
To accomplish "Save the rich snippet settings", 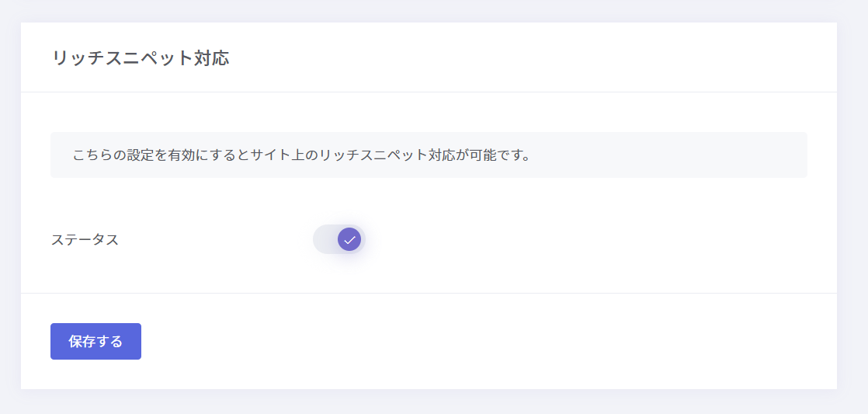I will (95, 342).
